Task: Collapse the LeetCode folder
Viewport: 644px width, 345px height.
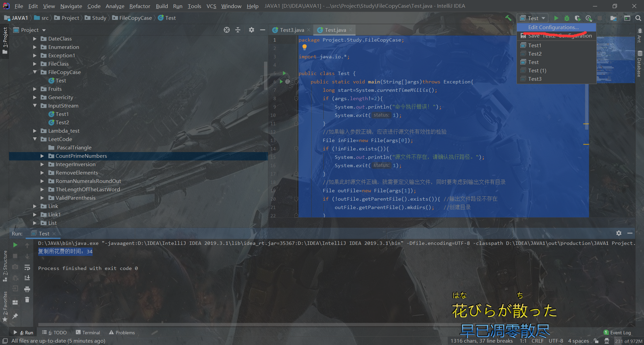Action: (35, 139)
